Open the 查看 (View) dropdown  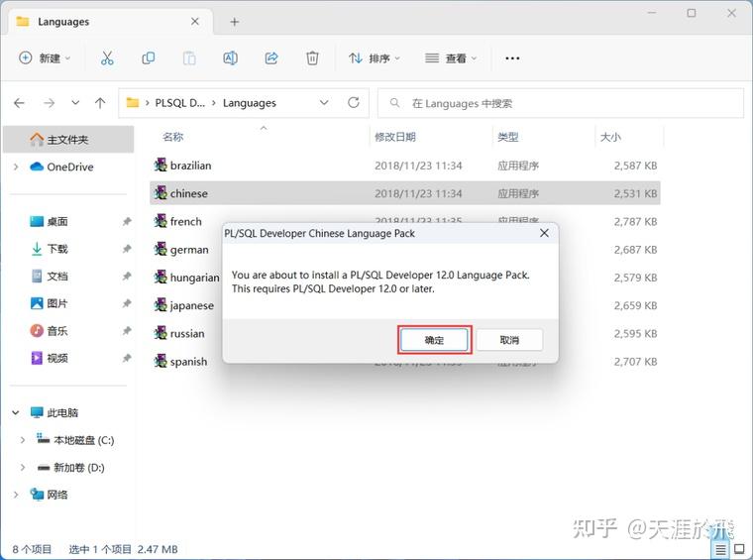(451, 58)
